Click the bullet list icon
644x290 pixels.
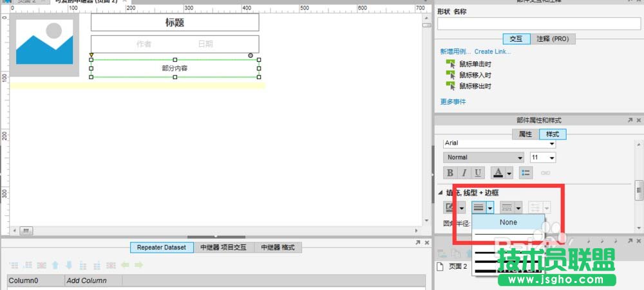pos(526,173)
